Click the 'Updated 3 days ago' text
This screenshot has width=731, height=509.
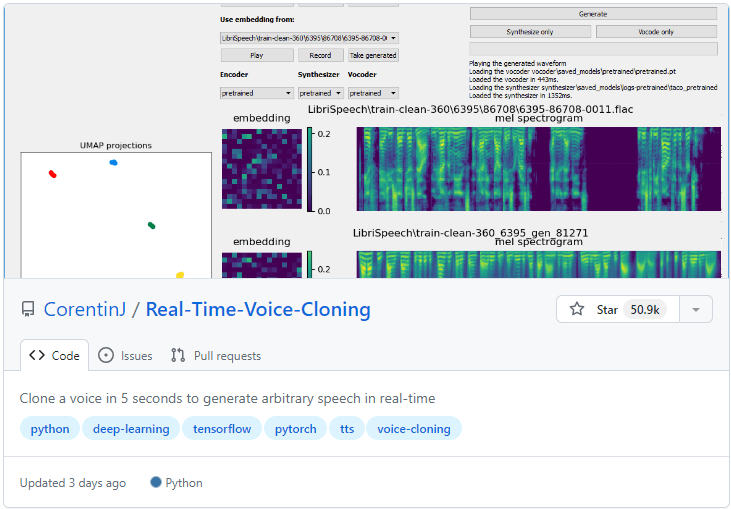73,482
